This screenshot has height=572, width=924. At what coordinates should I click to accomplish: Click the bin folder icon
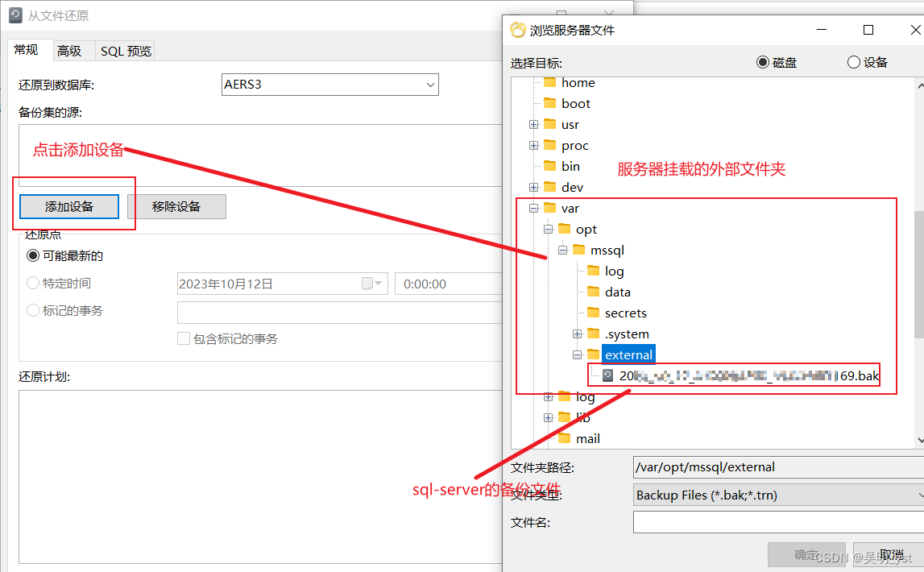point(549,166)
